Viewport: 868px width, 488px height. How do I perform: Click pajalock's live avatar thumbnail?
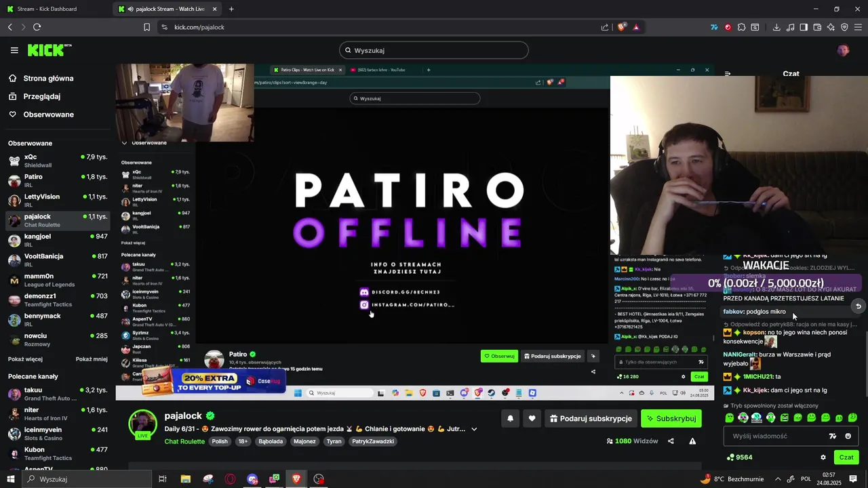pyautogui.click(x=143, y=424)
